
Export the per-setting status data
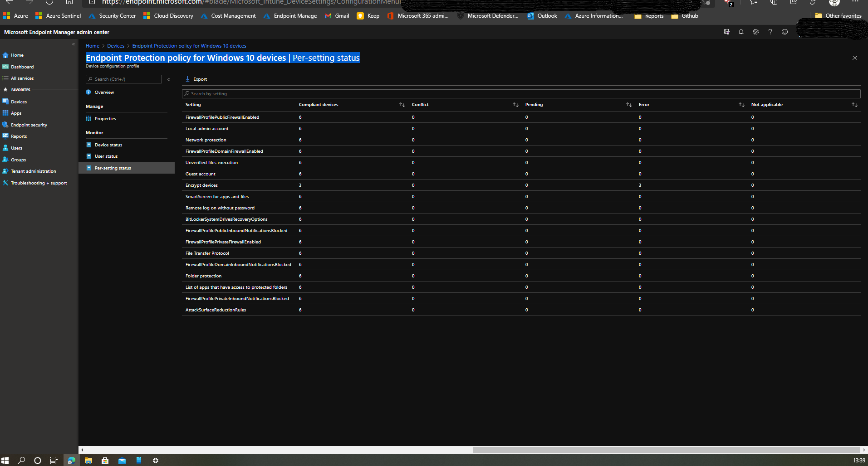click(x=196, y=79)
